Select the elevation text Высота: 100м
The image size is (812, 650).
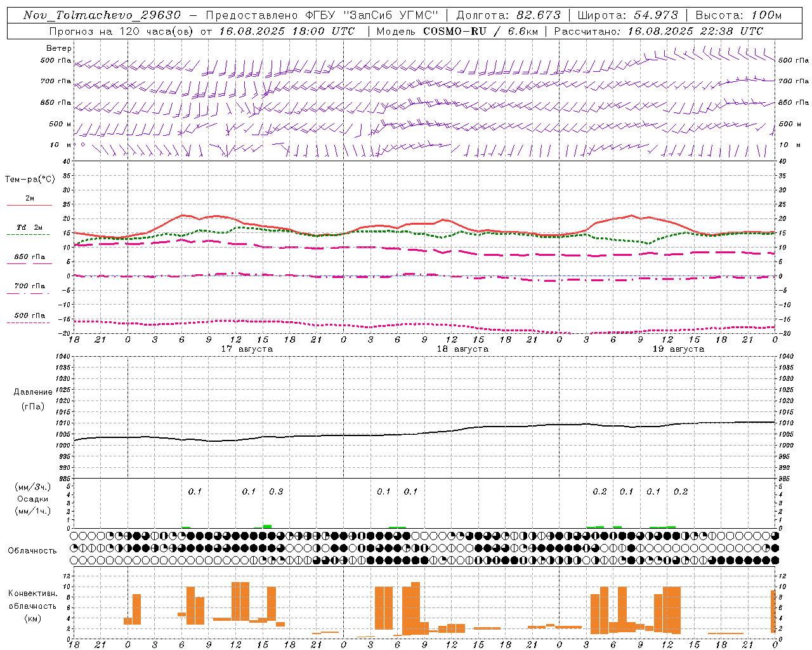[738, 15]
